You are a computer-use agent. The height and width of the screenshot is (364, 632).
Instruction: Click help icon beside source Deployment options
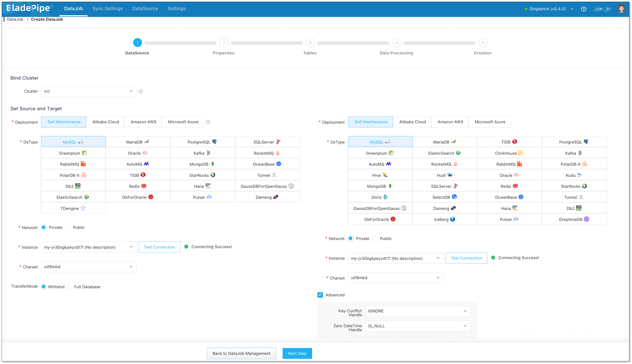pos(208,122)
